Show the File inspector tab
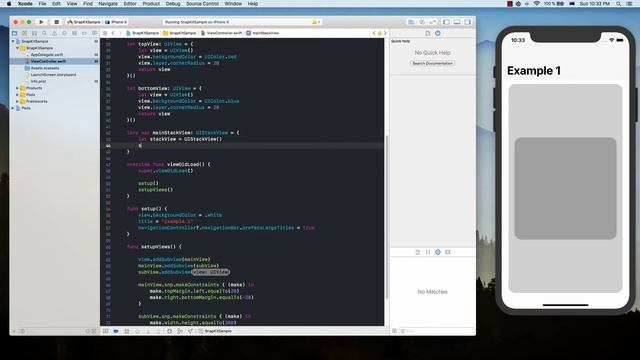Image resolution: width=640 pixels, height=360 pixels. [x=427, y=33]
